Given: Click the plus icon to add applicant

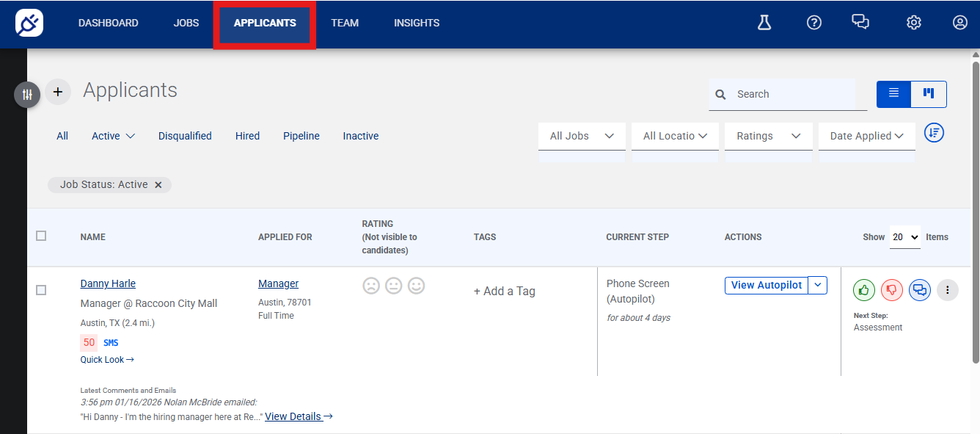Looking at the screenshot, I should click(58, 93).
